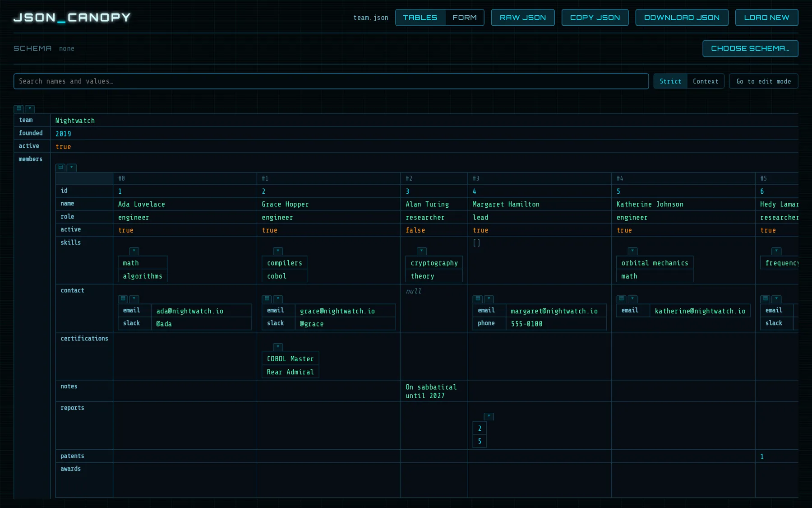Click the table icon for Ada Lovelace's contact
Viewport: 812px width, 508px height.
(x=123, y=299)
